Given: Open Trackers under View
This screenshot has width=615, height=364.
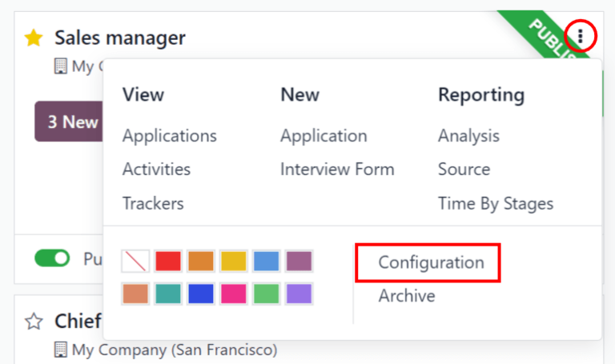Looking at the screenshot, I should click(x=153, y=203).
